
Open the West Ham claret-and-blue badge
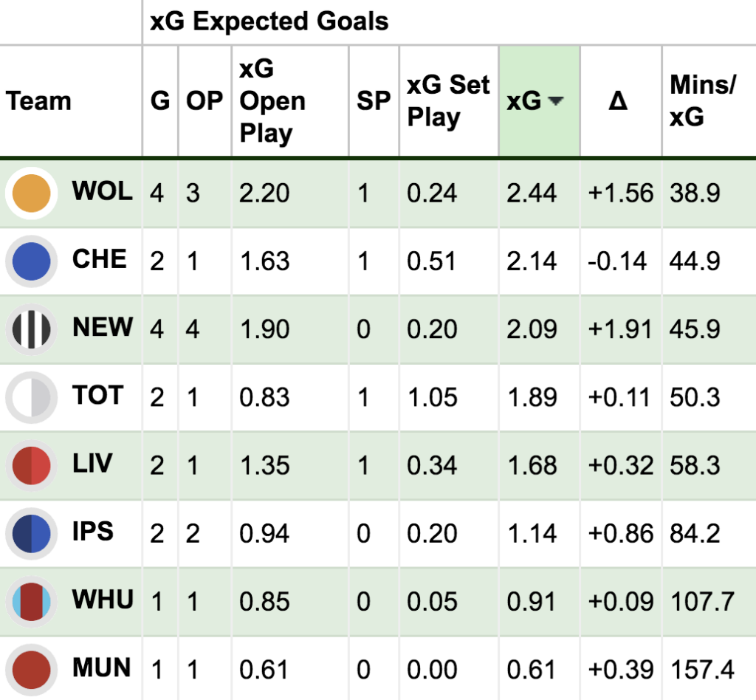click(31, 601)
